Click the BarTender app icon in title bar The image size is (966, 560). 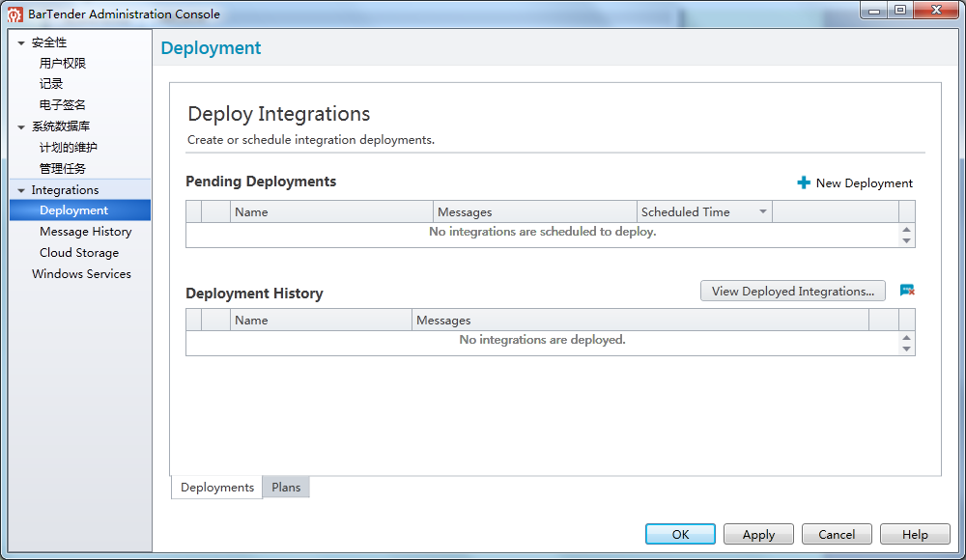click(x=15, y=14)
